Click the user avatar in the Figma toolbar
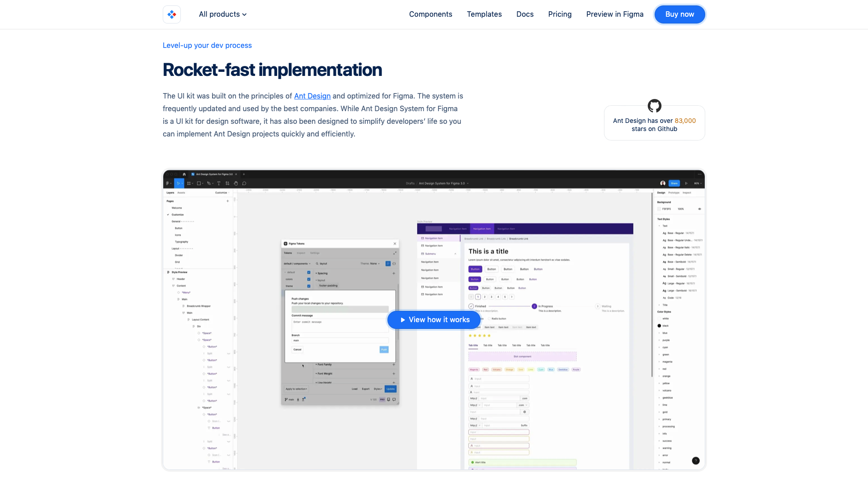Screen dimensions: 868x488 point(663,183)
